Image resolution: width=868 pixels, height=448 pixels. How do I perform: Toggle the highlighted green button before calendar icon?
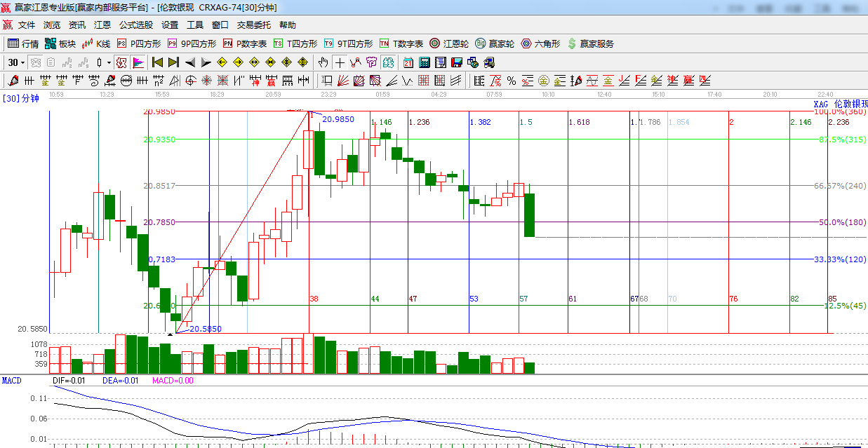point(388,62)
